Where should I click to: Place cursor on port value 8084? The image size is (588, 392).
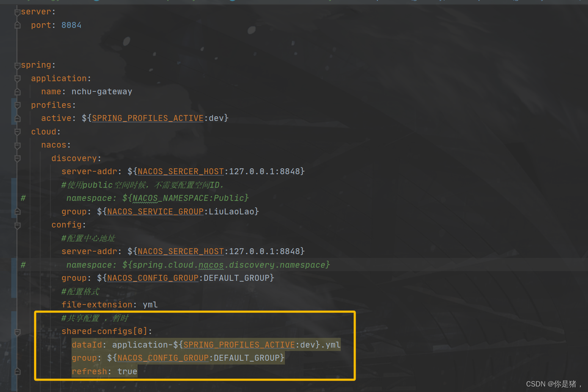(x=72, y=25)
